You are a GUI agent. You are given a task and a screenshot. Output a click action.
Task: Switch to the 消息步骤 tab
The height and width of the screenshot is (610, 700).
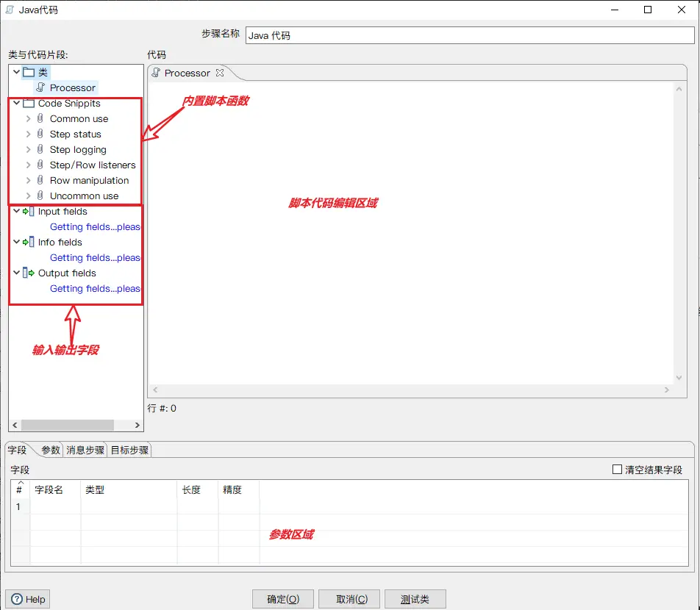tap(85, 450)
